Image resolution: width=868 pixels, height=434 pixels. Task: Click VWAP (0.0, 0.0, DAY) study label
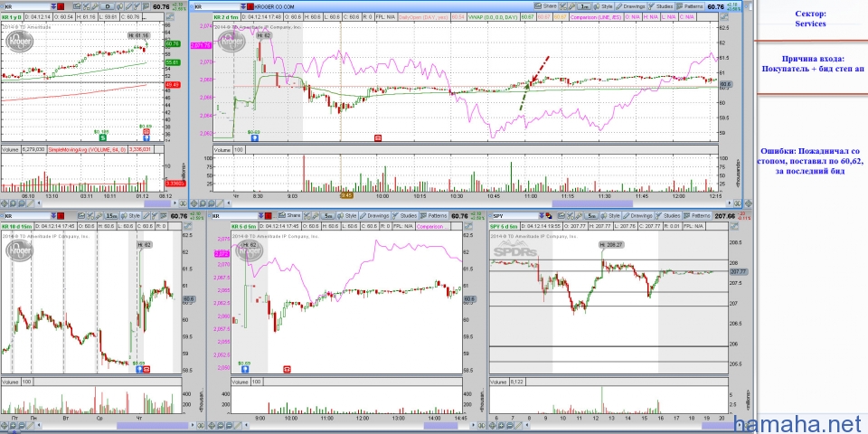(493, 17)
